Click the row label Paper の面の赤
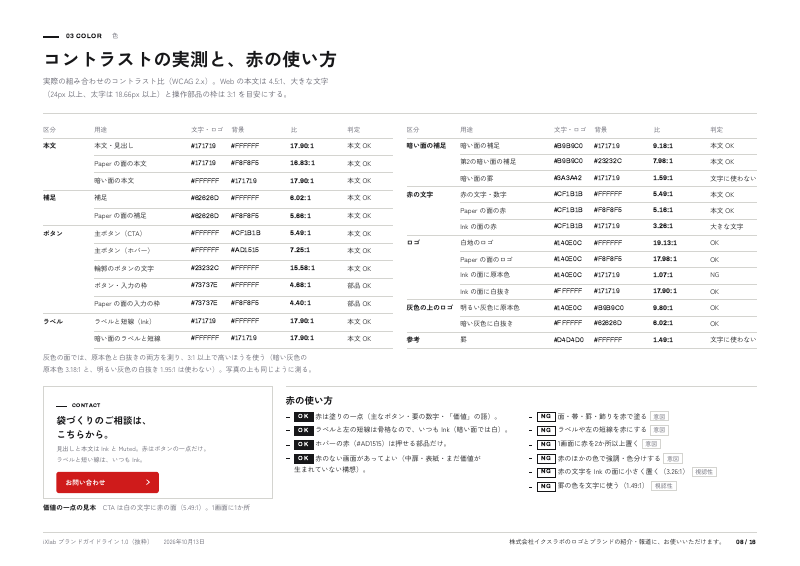 483,210
